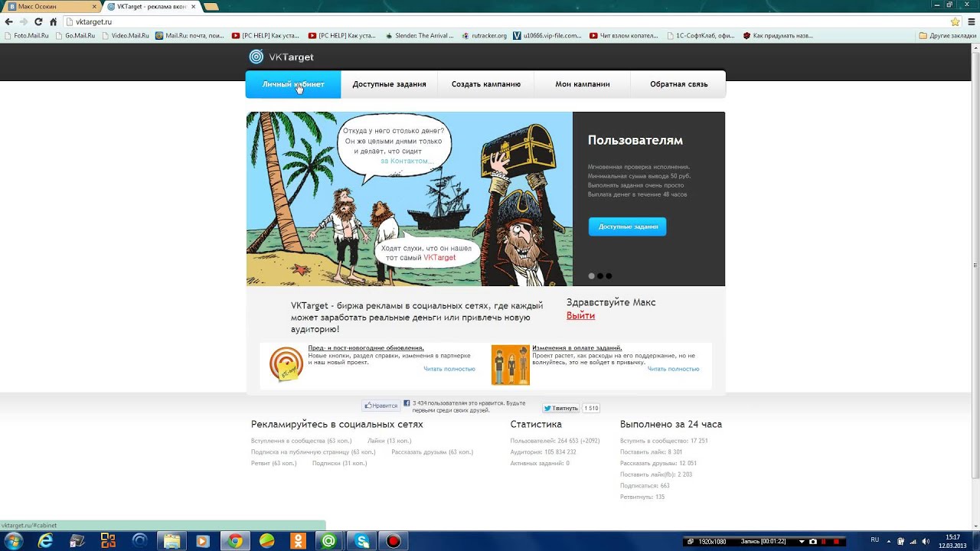This screenshot has width=980, height=551.
Task: Click the VKTarget logo icon
Action: coord(256,57)
